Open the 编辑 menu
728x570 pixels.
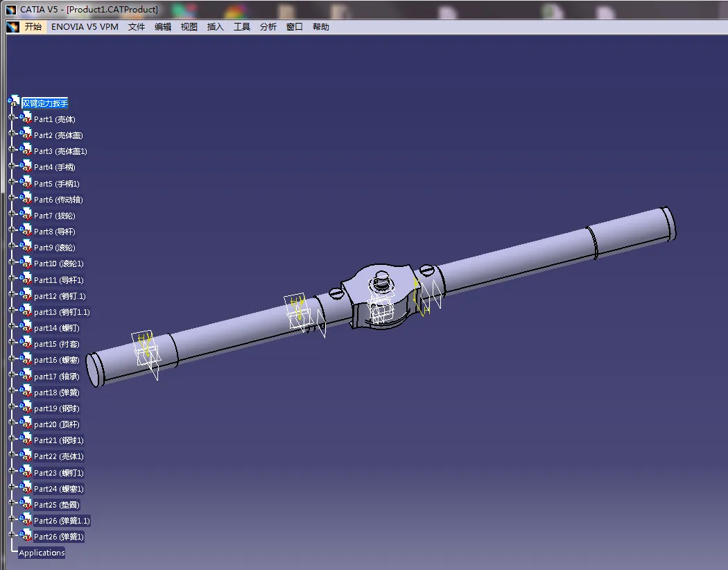click(x=163, y=27)
